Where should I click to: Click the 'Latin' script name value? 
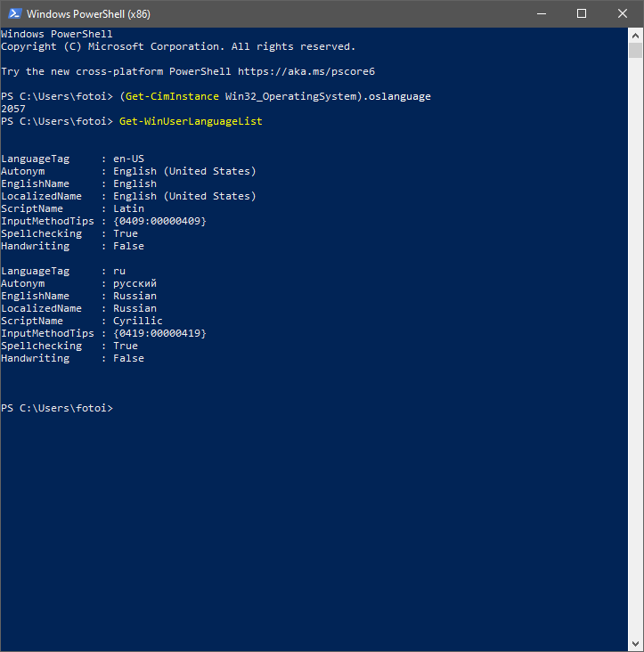129,208
